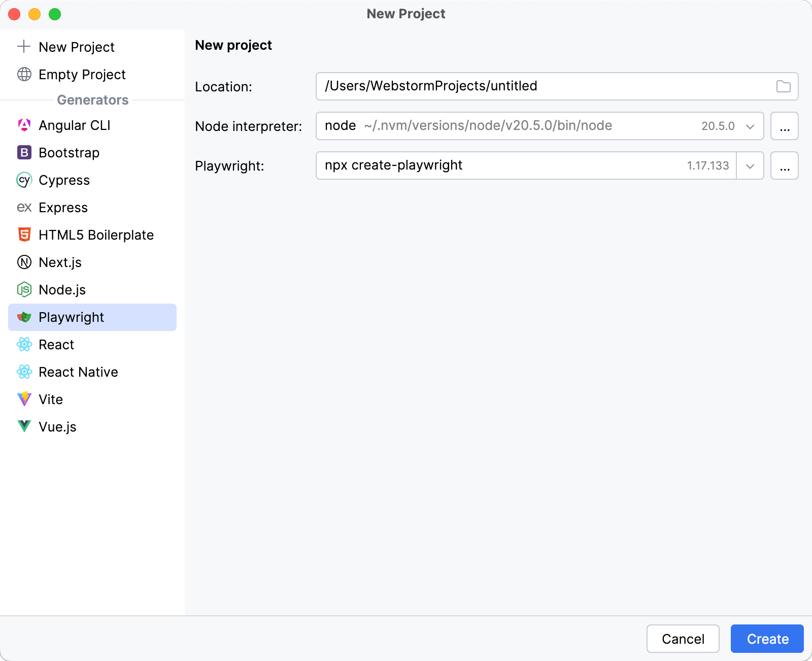
Task: Pick the Node.js generator icon
Action: (x=24, y=290)
